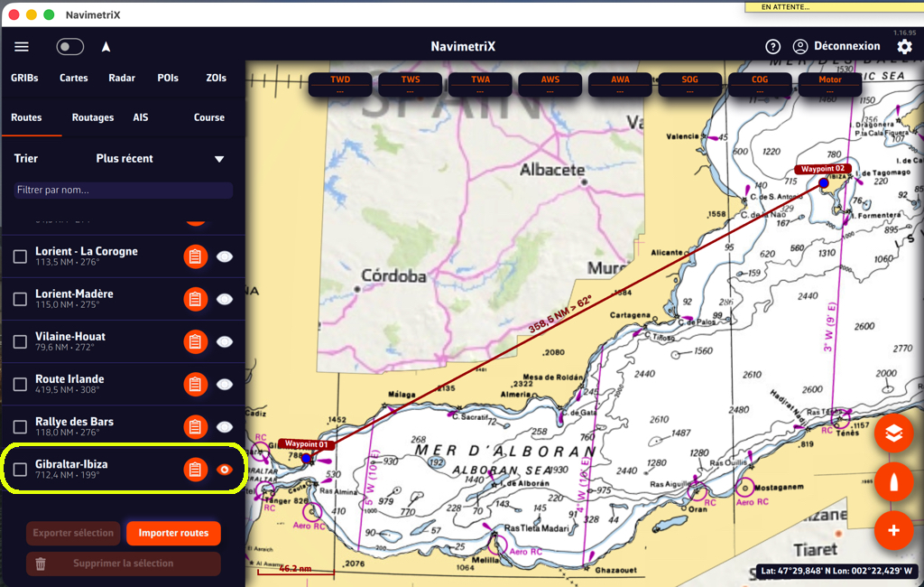Click the COG data tile
The width and height of the screenshot is (924, 587).
pyautogui.click(x=760, y=84)
